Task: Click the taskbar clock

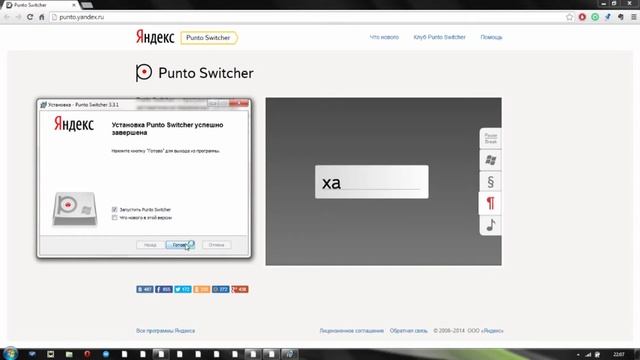Action: [x=619, y=354]
